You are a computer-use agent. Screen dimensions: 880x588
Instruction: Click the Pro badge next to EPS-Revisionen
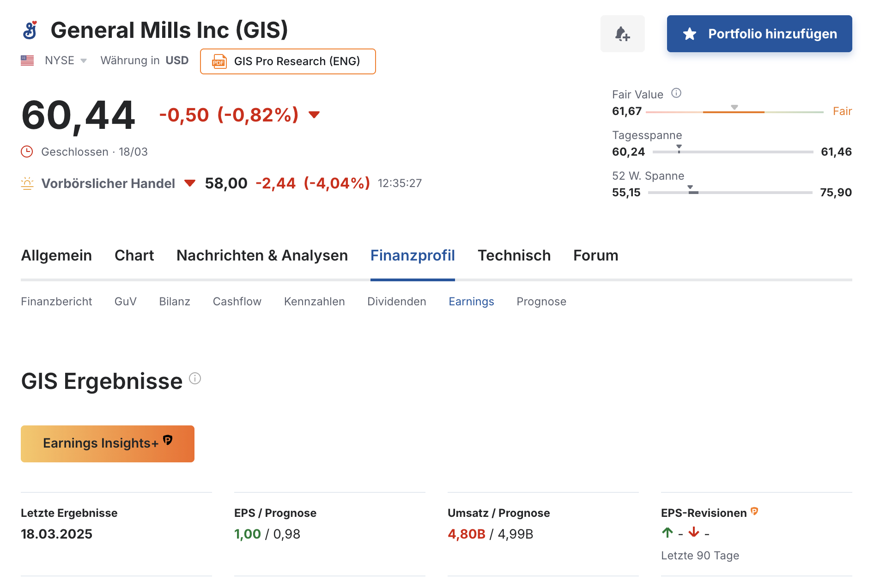[x=754, y=511]
